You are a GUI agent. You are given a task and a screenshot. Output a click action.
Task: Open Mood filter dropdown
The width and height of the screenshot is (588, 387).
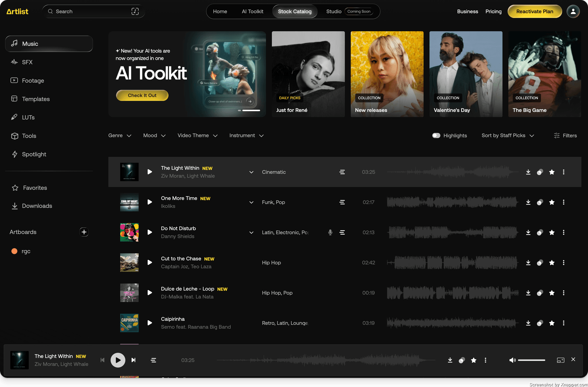point(154,135)
